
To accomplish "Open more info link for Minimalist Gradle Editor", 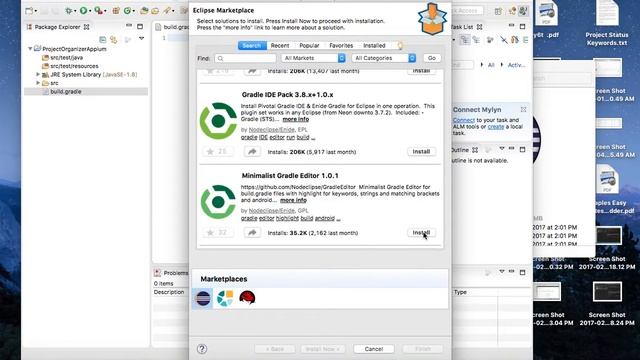I will 293,200.
